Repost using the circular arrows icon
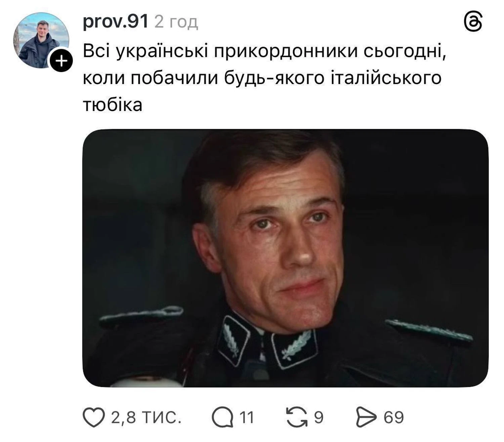 [296, 417]
